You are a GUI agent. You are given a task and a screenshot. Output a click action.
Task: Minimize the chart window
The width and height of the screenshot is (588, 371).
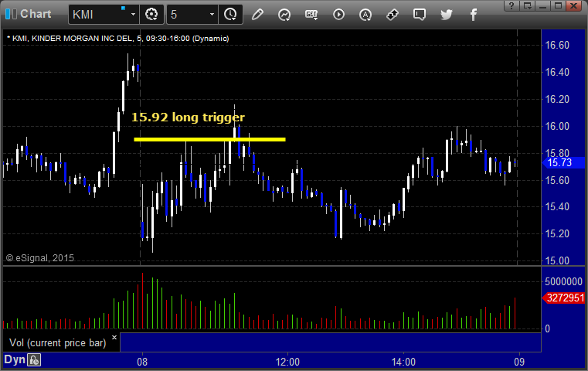[x=542, y=5]
